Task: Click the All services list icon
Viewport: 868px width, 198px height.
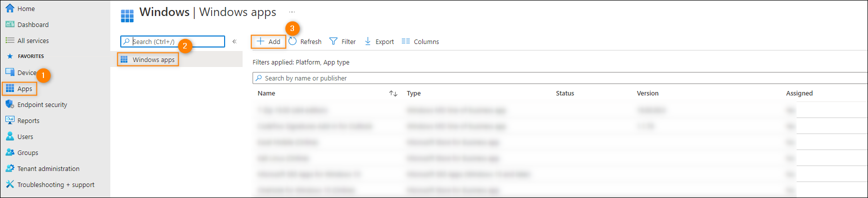Action: 10,40
